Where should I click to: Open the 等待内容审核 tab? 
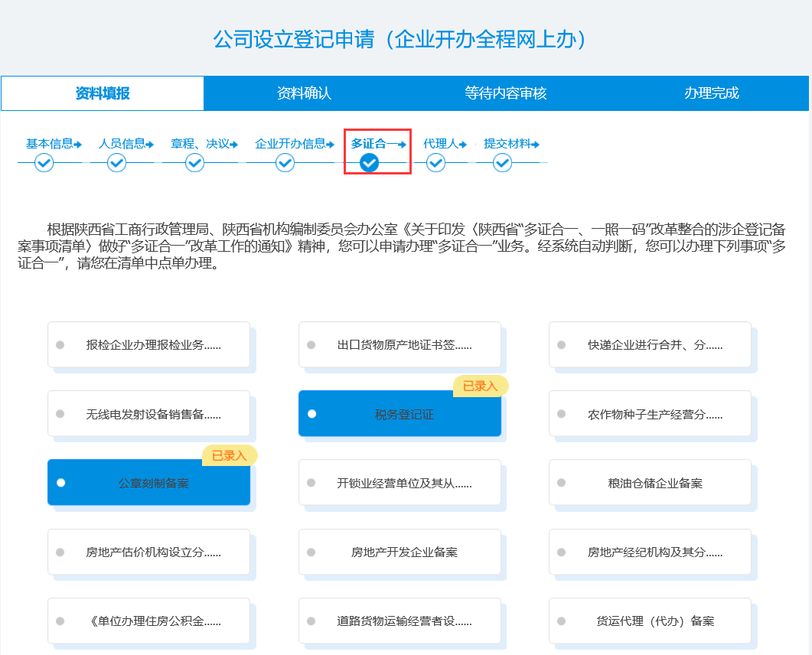tap(506, 92)
